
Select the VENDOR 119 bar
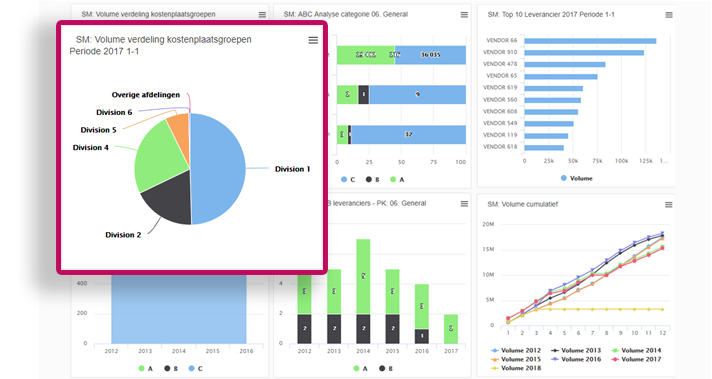[546, 136]
